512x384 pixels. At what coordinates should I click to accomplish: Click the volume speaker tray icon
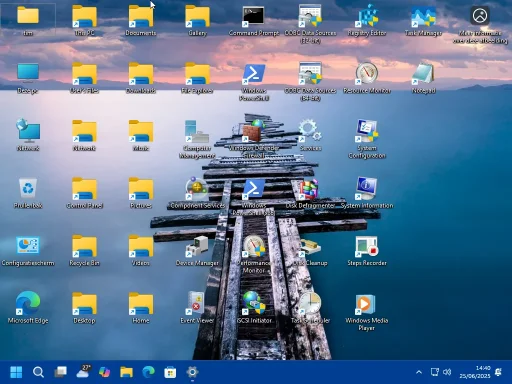pyautogui.click(x=447, y=372)
